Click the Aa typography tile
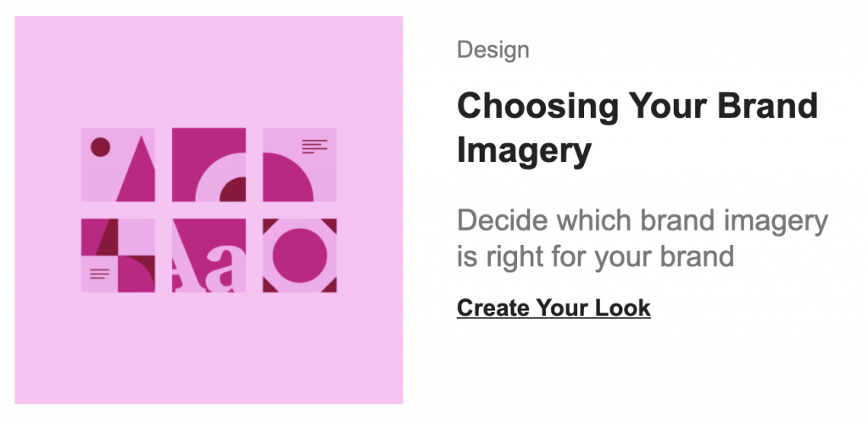 point(209,255)
